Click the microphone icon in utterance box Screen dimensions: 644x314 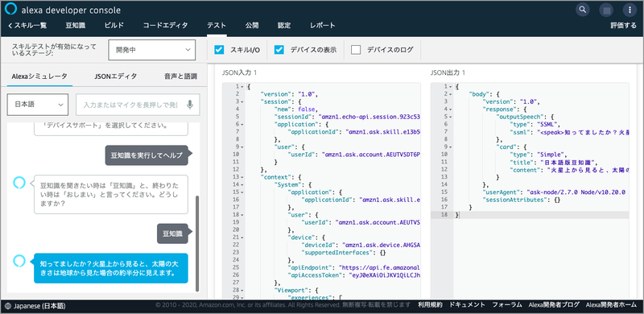(x=189, y=105)
